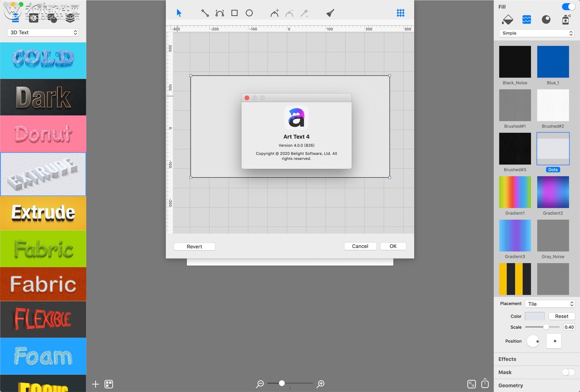Click the zoom in magnifier
The width and height of the screenshot is (580, 392).
point(321,384)
